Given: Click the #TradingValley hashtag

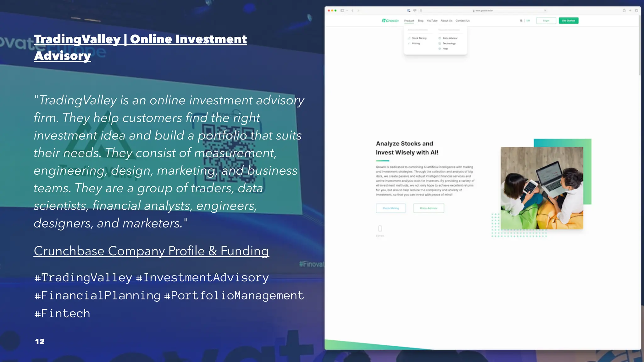Looking at the screenshot, I should click(x=83, y=277).
